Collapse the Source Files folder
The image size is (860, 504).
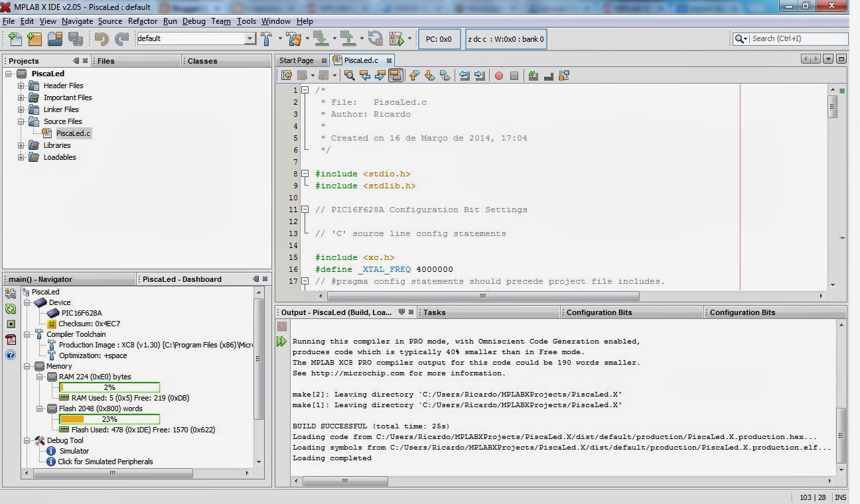click(x=21, y=121)
